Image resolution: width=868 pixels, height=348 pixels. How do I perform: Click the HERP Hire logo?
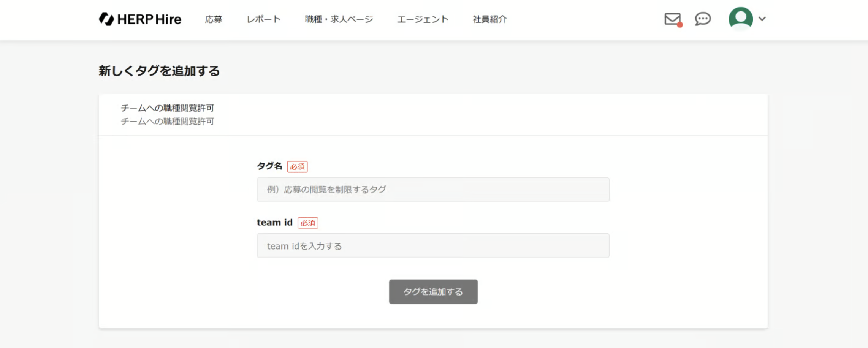(x=140, y=19)
